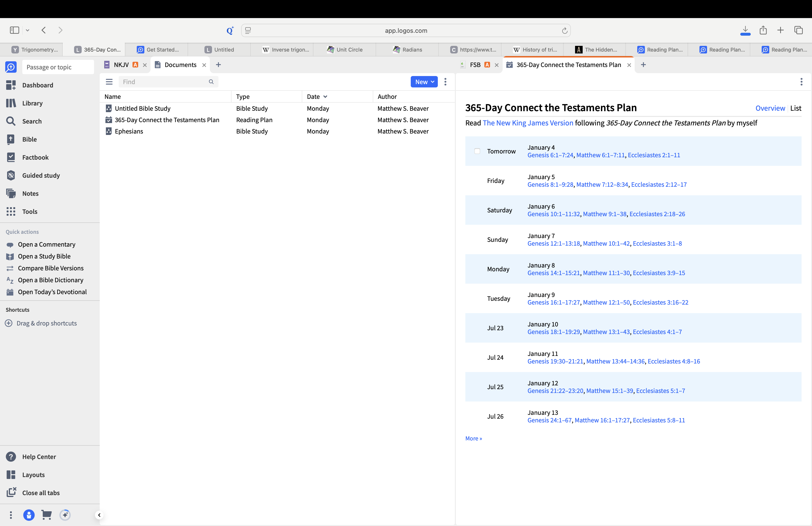Screen dimensions: 812x526
Task: Reload the app.logos.com page
Action: (565, 30)
